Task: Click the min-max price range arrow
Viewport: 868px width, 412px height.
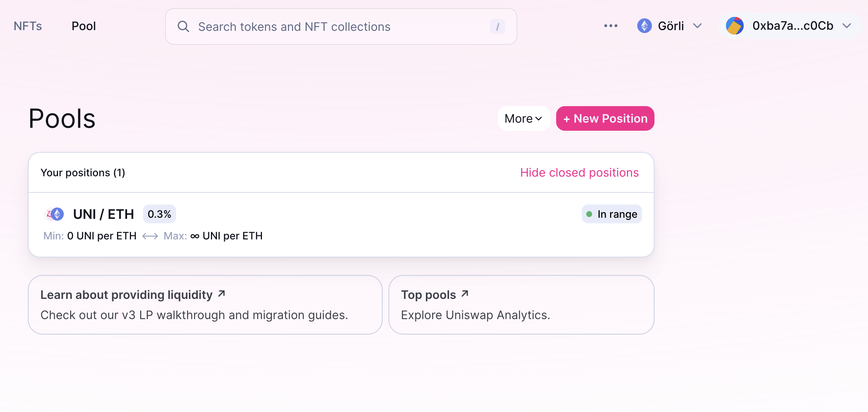Action: click(150, 236)
